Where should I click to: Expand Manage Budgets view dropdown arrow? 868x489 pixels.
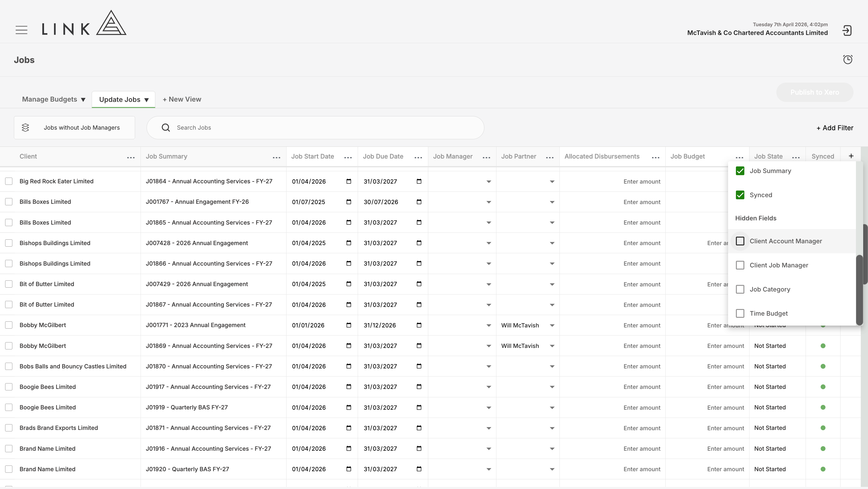pyautogui.click(x=83, y=100)
